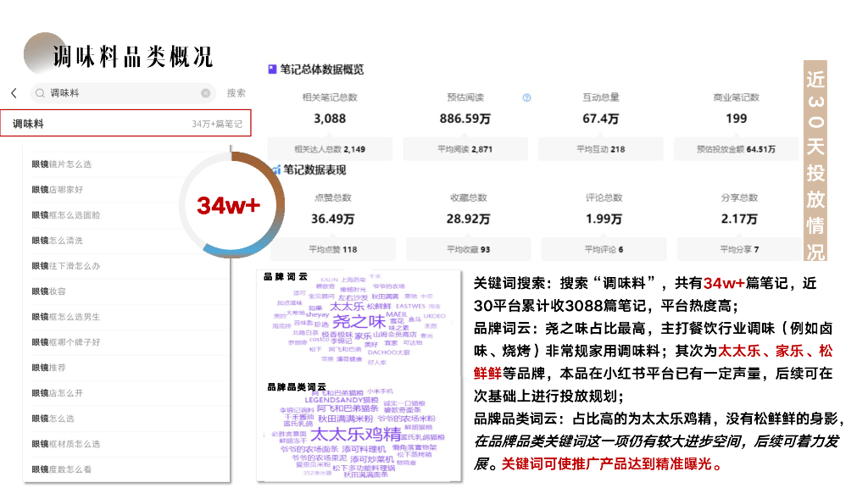The width and height of the screenshot is (868, 488).
Task: Click red text 关键词可使推广产品达到精准曝光
Action: [x=612, y=463]
